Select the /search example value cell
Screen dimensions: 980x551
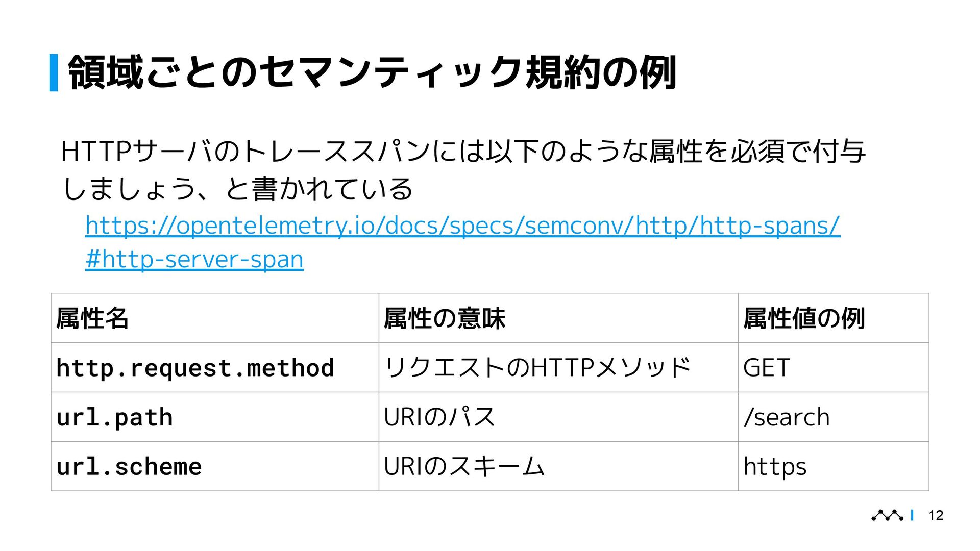[x=834, y=417]
